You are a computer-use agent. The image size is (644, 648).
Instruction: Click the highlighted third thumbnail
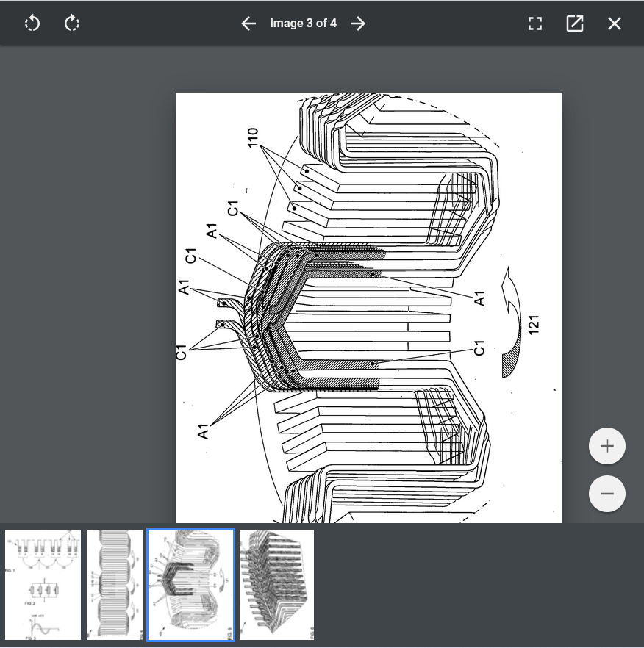(191, 585)
